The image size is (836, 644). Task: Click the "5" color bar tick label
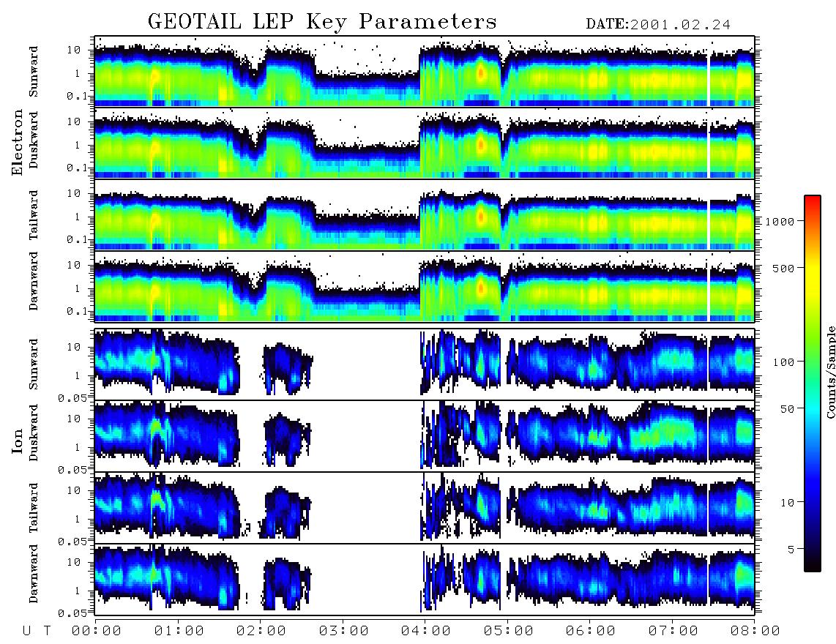(x=791, y=549)
